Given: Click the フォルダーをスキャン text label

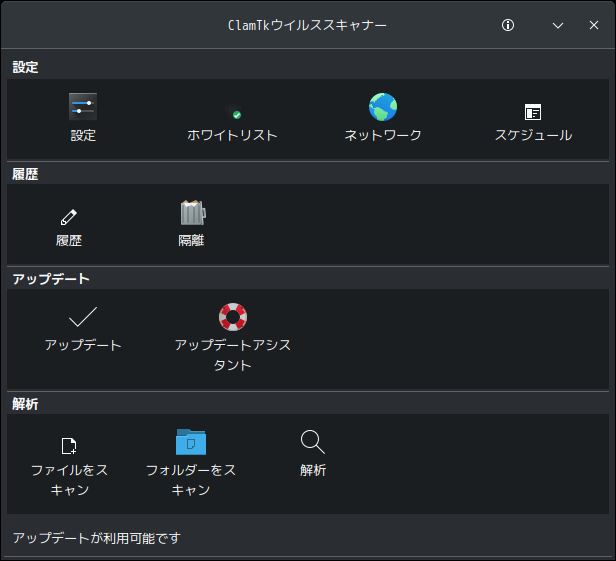Looking at the screenshot, I should coord(191,480).
